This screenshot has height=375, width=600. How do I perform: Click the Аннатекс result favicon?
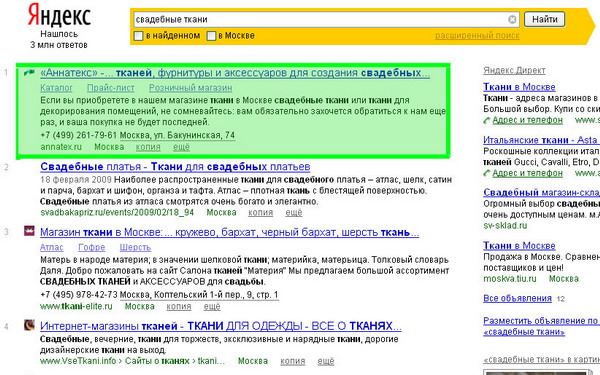[x=29, y=72]
